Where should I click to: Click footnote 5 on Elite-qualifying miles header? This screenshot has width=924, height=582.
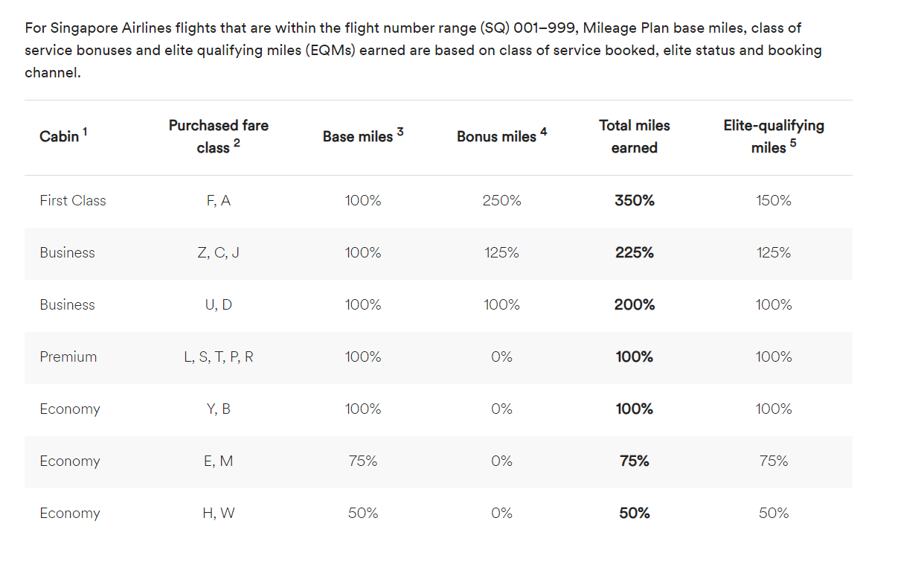pos(793,144)
